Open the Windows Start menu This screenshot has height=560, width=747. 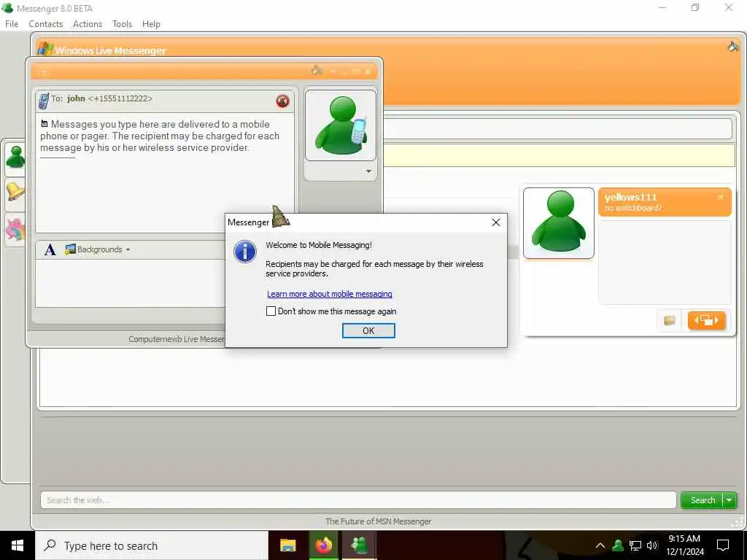(18, 545)
